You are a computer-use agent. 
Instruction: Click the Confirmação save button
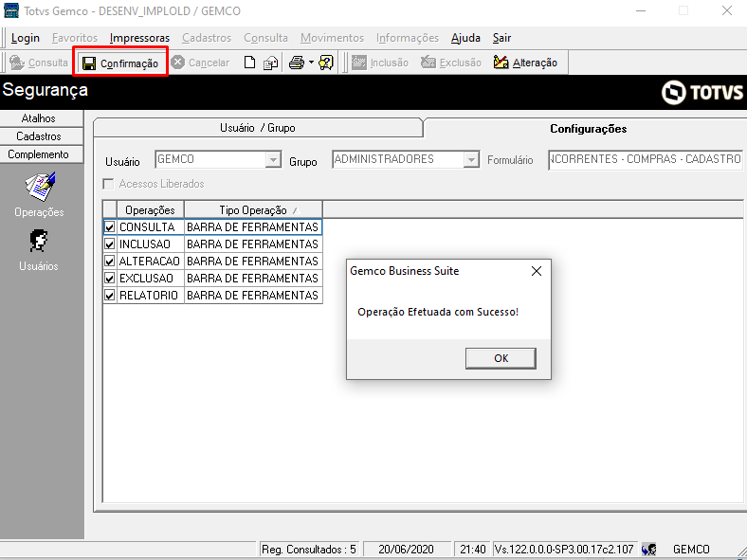coord(120,63)
